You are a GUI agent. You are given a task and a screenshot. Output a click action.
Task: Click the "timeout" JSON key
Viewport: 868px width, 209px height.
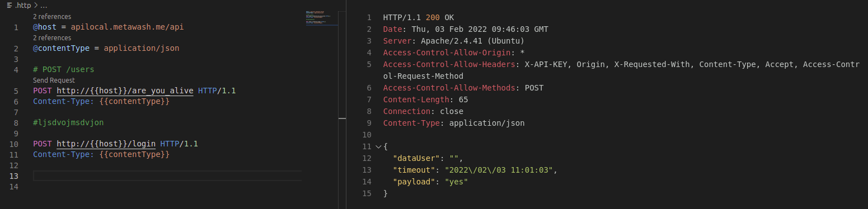[x=414, y=170]
